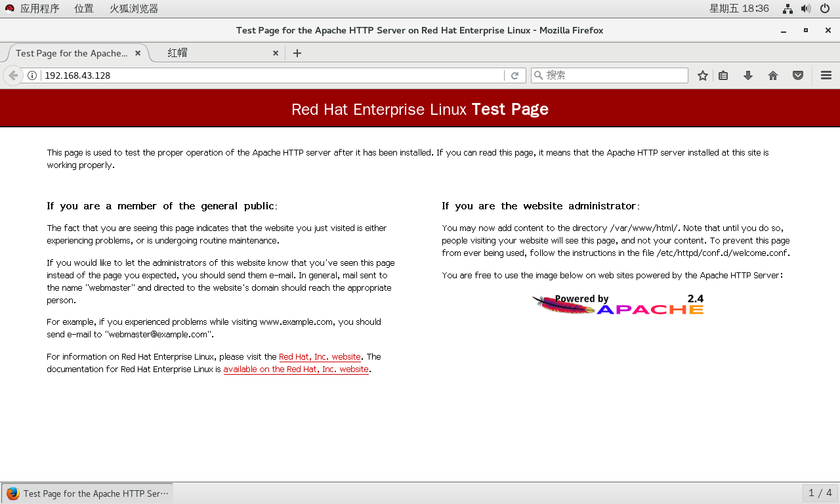Screen dimensions: 840x504
Task: Click the address bar showing 192.168.43.128
Action: [x=272, y=75]
